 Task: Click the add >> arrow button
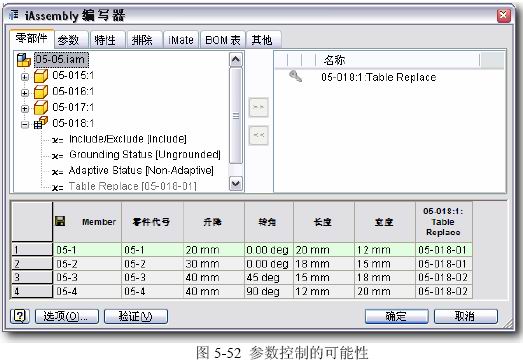tap(258, 107)
